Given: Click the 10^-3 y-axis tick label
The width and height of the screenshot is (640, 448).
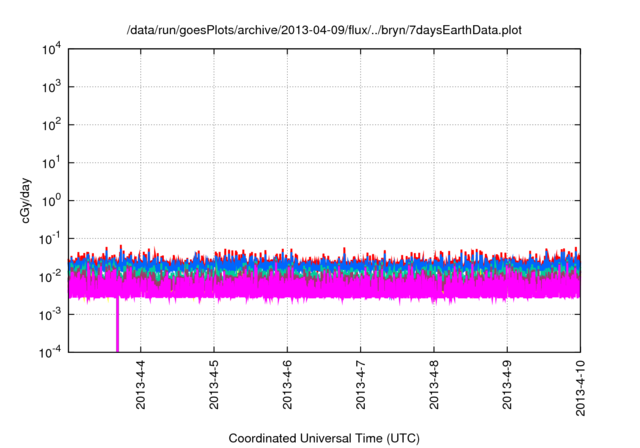Looking at the screenshot, I should point(50,315).
